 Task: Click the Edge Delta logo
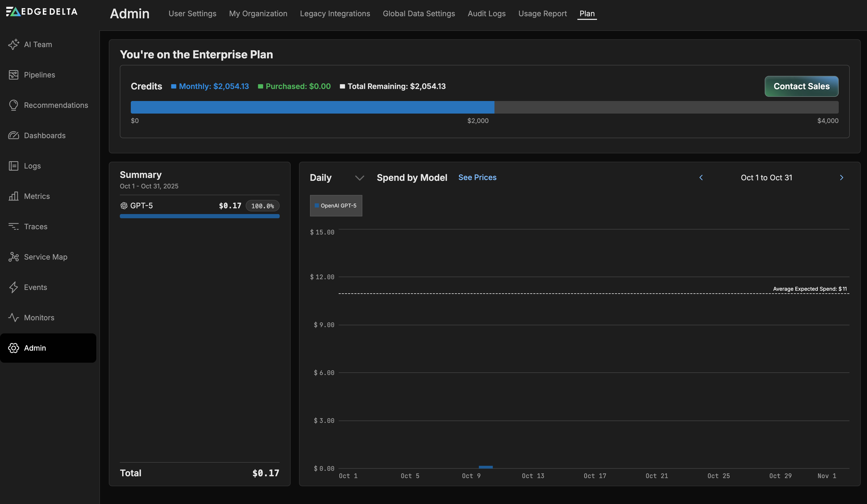(x=42, y=12)
